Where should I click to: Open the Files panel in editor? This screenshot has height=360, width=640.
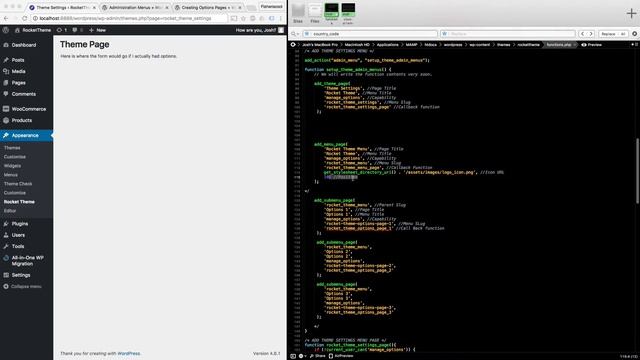[315, 13]
